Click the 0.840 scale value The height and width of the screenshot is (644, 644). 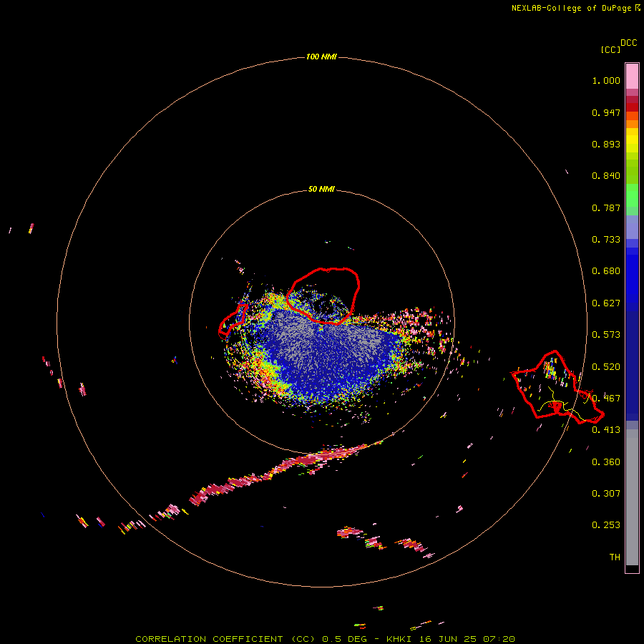tap(606, 176)
